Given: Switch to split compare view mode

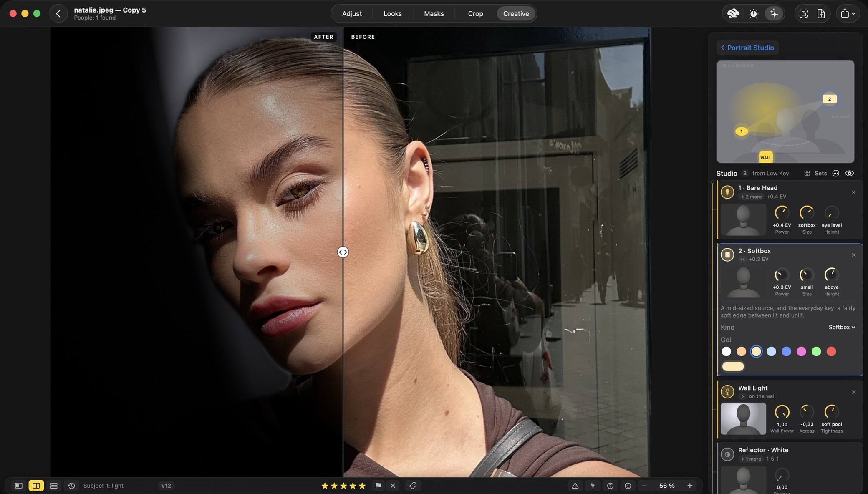Looking at the screenshot, I should 36,486.
